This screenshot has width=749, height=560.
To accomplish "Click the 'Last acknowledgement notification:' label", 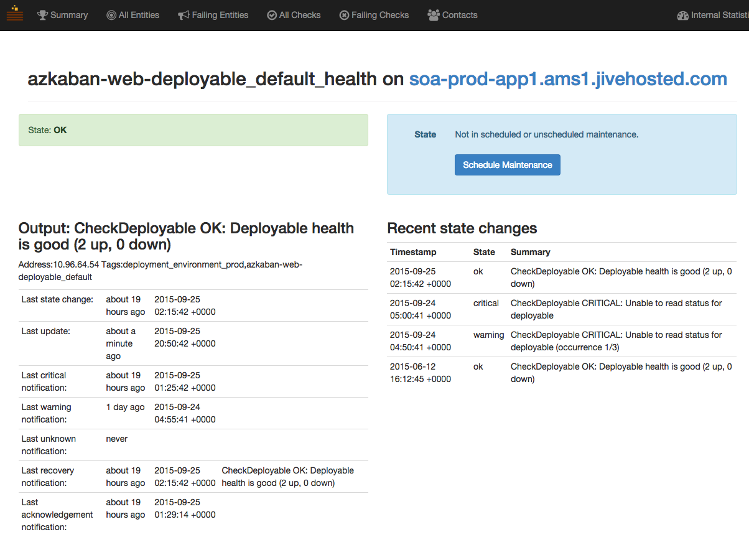I will (x=57, y=515).
